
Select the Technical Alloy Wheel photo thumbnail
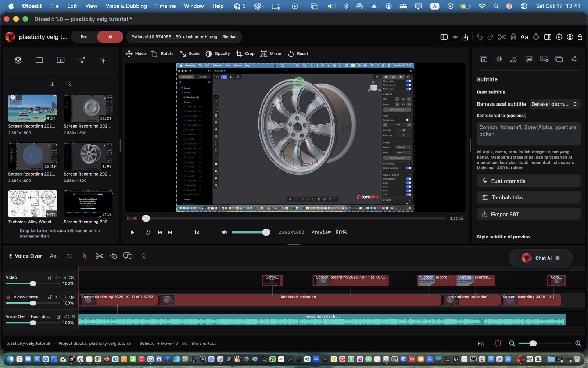(33, 204)
